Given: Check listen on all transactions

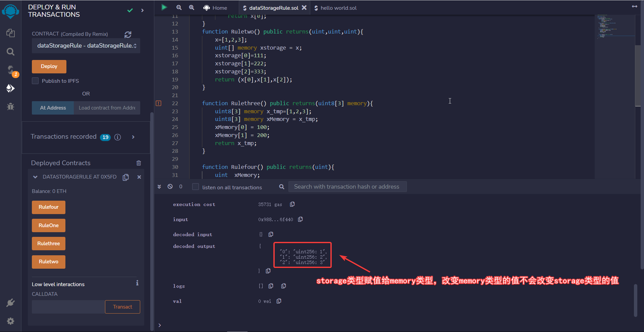Looking at the screenshot, I should tap(196, 187).
